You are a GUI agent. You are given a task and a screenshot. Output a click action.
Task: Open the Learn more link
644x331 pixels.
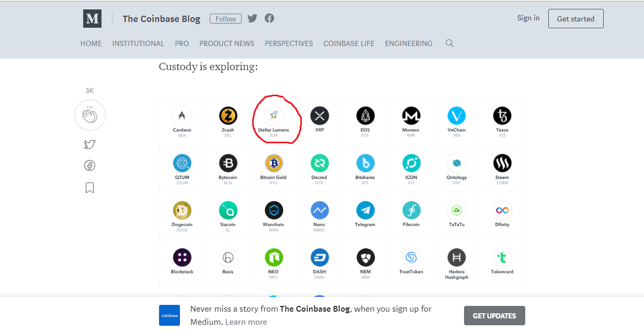coord(246,322)
